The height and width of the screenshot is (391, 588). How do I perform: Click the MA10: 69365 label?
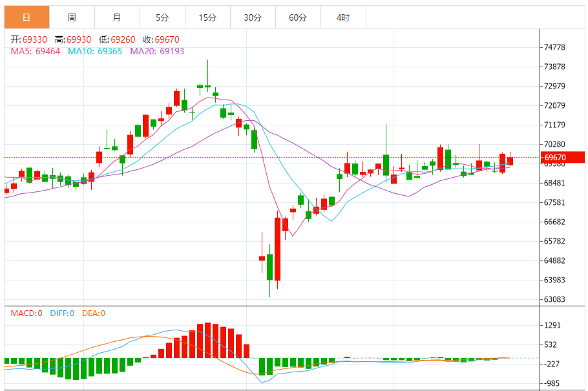click(x=95, y=52)
